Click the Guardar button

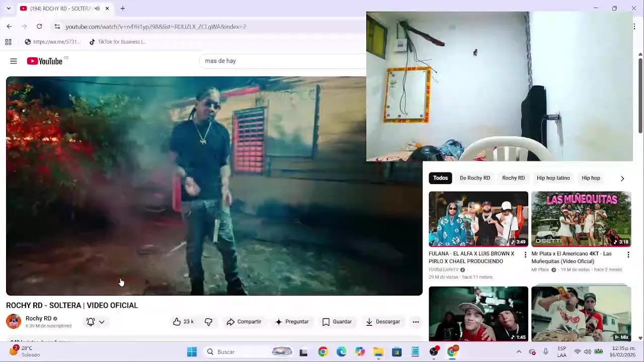tap(337, 322)
